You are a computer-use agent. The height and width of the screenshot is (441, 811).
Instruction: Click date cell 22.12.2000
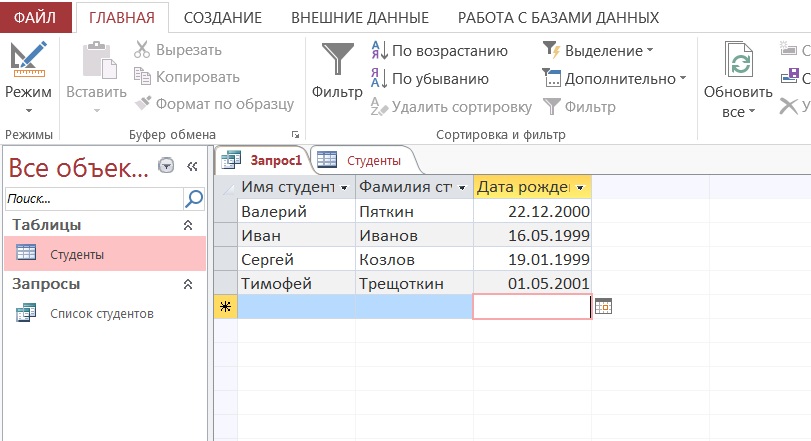(532, 211)
